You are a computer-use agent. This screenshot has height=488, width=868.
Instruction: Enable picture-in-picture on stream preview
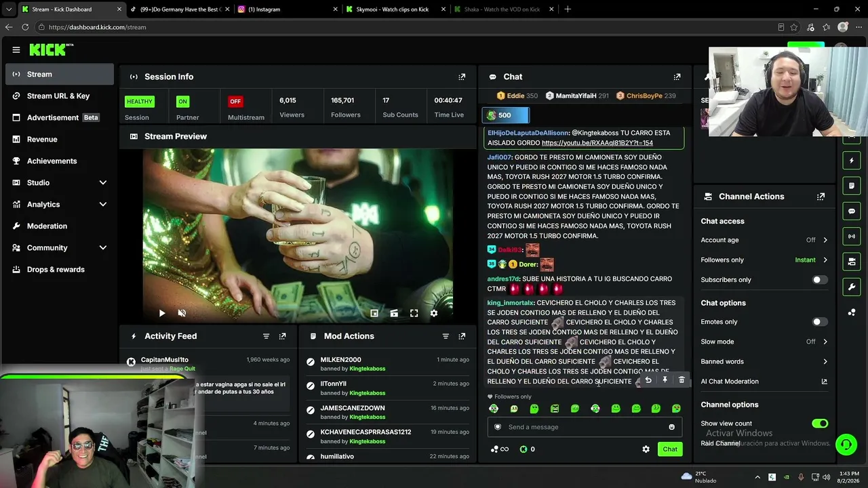[x=374, y=313]
